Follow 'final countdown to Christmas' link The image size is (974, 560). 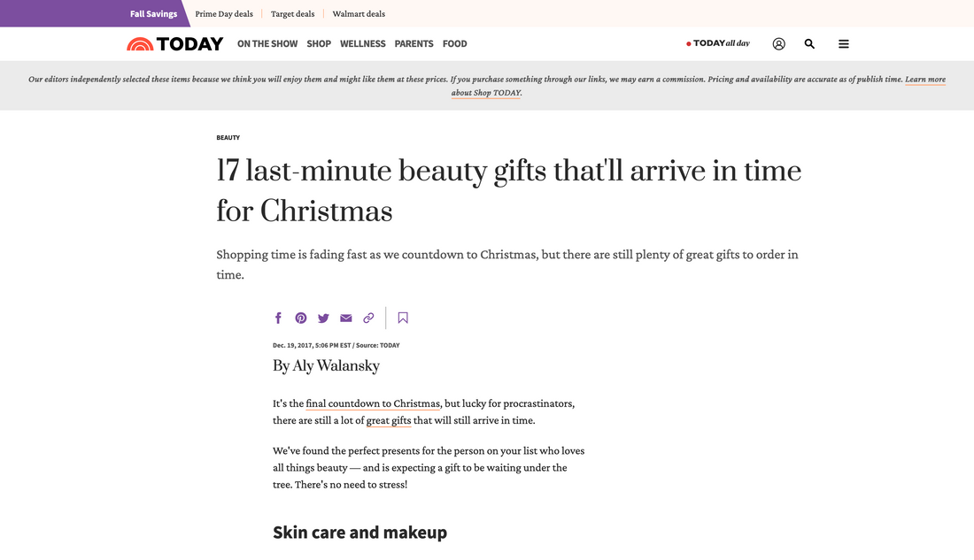click(373, 403)
